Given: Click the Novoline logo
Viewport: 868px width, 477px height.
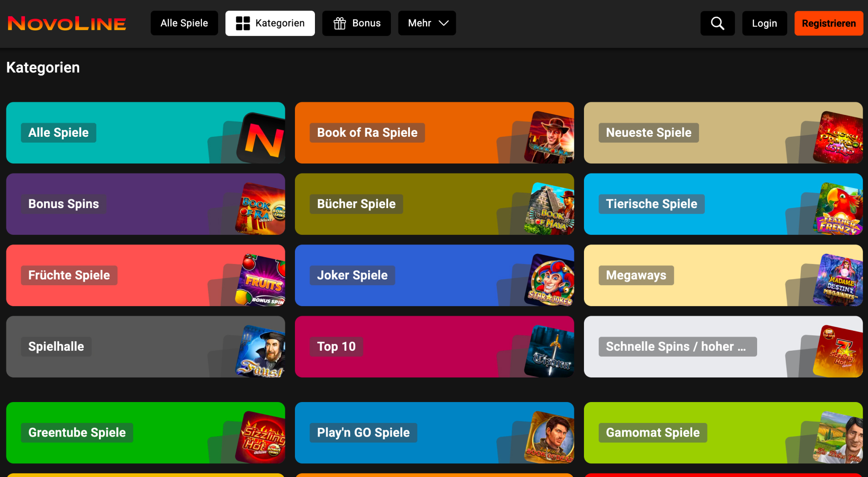Looking at the screenshot, I should (67, 24).
